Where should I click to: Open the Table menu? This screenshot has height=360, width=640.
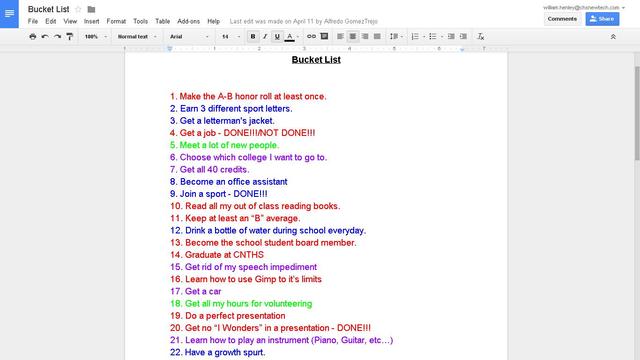(x=162, y=21)
